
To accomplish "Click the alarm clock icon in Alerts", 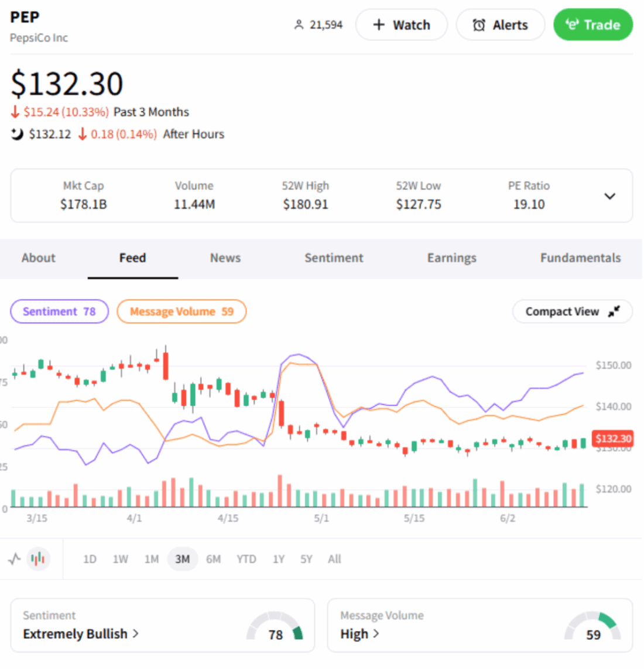I will click(479, 25).
